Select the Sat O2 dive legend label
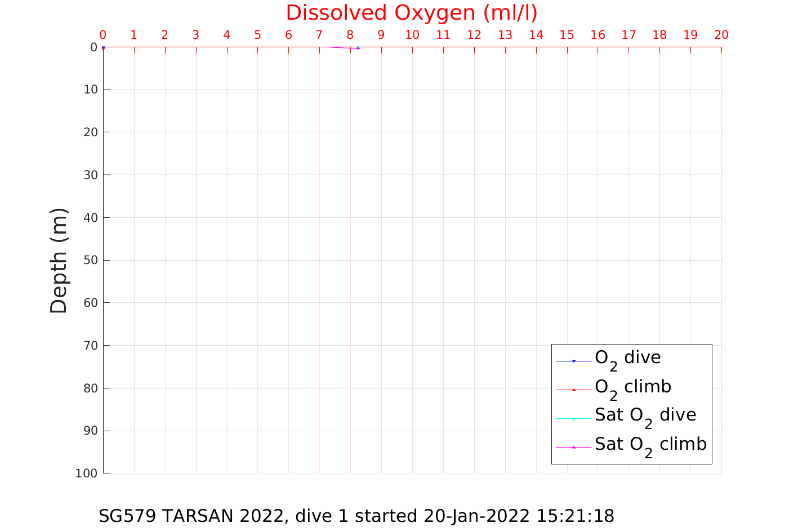Image resolution: width=798 pixels, height=532 pixels. pos(645,417)
